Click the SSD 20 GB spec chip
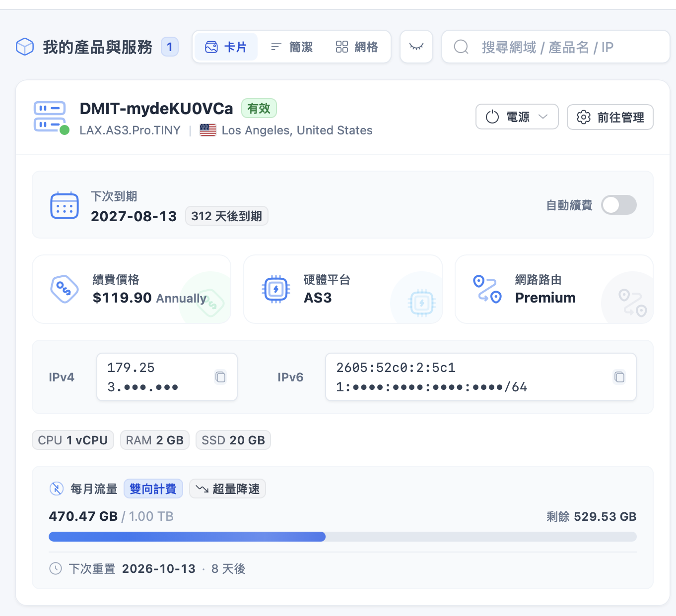 point(233,440)
